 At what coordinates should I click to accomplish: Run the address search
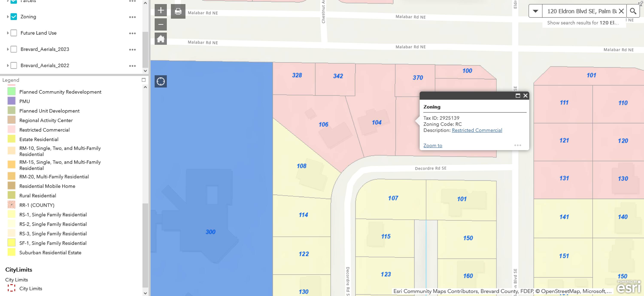click(x=633, y=11)
